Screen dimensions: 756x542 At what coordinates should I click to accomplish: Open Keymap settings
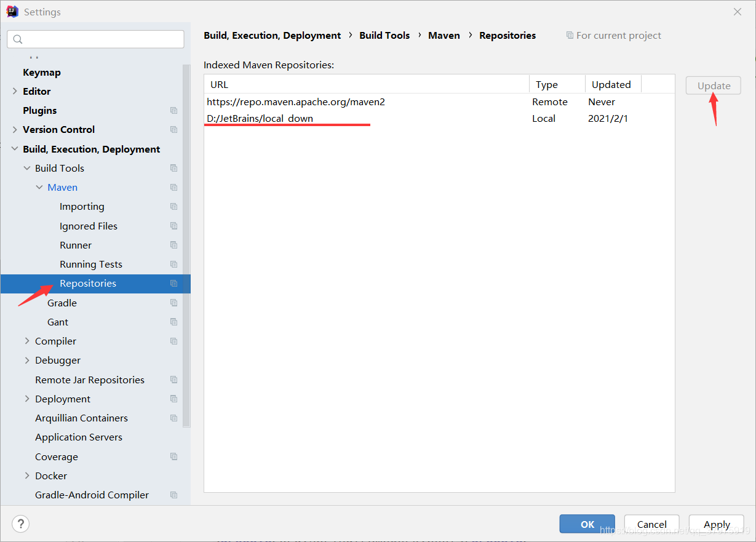click(42, 73)
